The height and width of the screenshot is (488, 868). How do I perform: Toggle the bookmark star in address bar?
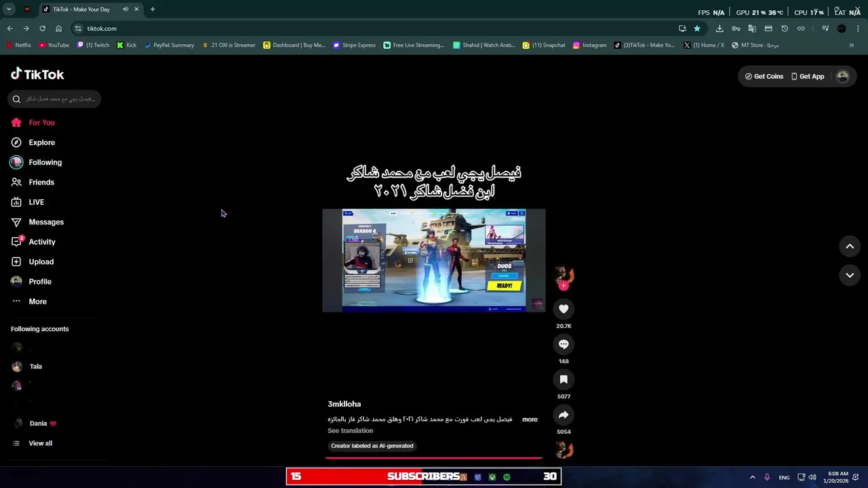[696, 28]
